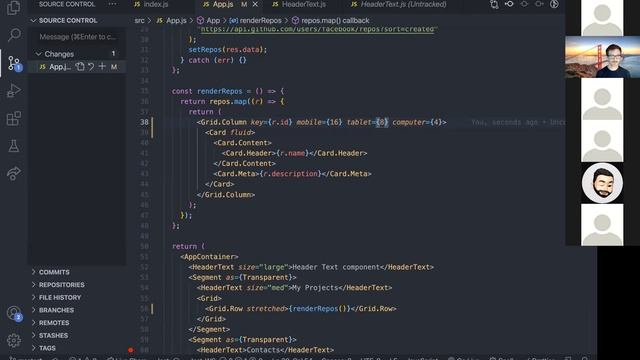Click the circular play icon at toolbar end
640x360 pixels.
554,4
